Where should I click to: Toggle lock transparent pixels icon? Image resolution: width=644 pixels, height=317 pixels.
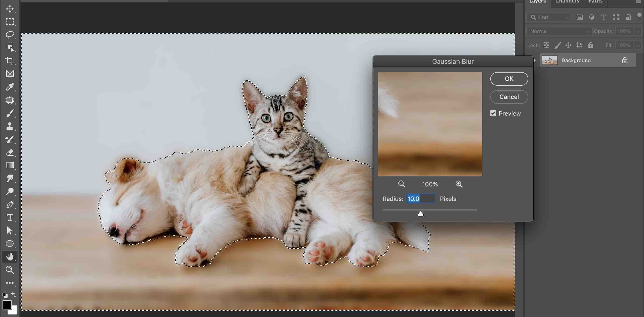(x=546, y=45)
